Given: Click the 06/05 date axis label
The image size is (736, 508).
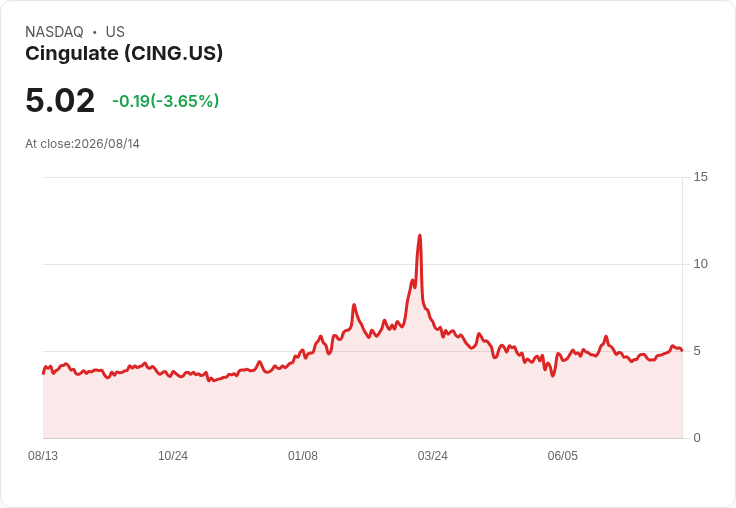Looking at the screenshot, I should pyautogui.click(x=562, y=455).
